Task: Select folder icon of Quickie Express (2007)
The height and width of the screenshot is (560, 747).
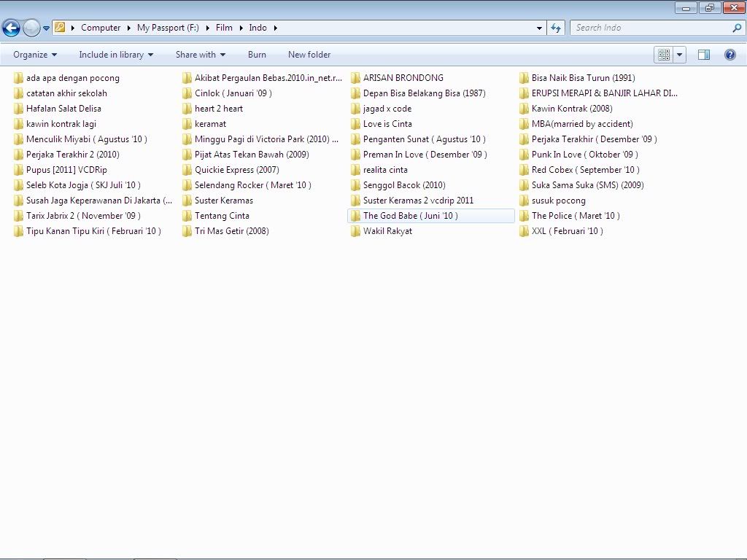Action: 187,170
